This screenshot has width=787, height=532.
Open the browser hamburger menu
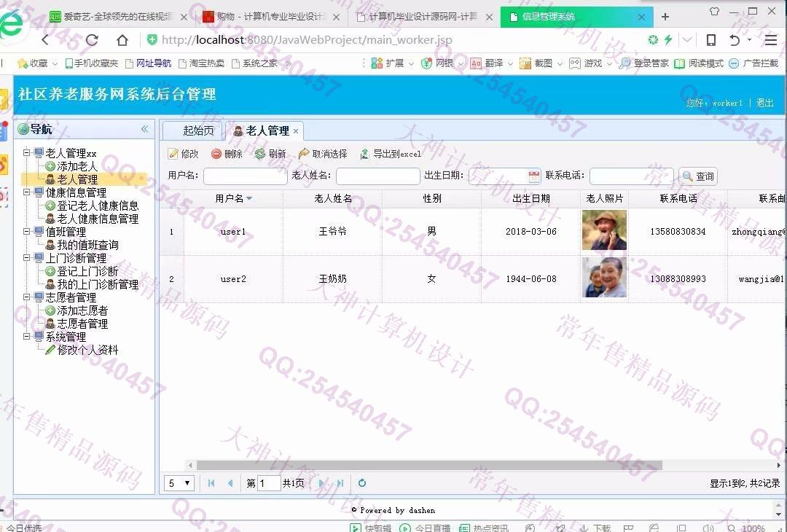(770, 40)
